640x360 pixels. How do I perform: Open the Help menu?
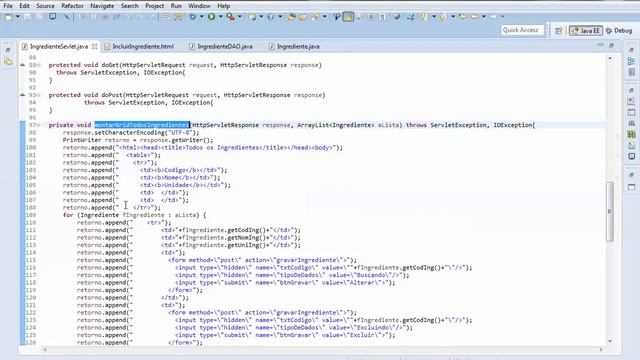coord(224,6)
